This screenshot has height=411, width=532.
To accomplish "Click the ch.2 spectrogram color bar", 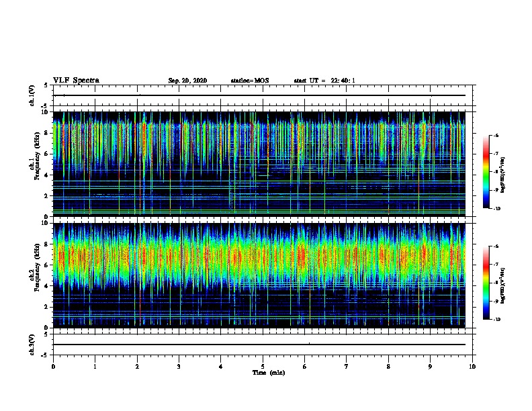I will coord(486,283).
